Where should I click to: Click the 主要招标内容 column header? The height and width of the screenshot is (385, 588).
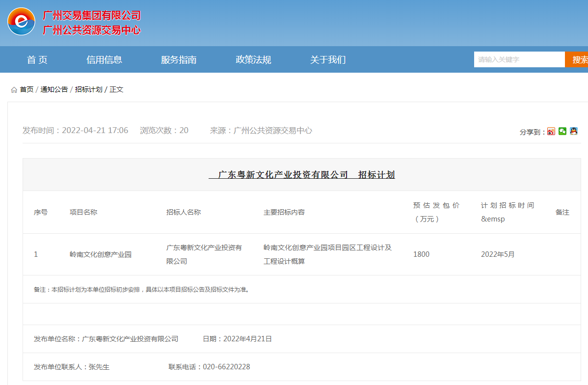click(x=284, y=212)
